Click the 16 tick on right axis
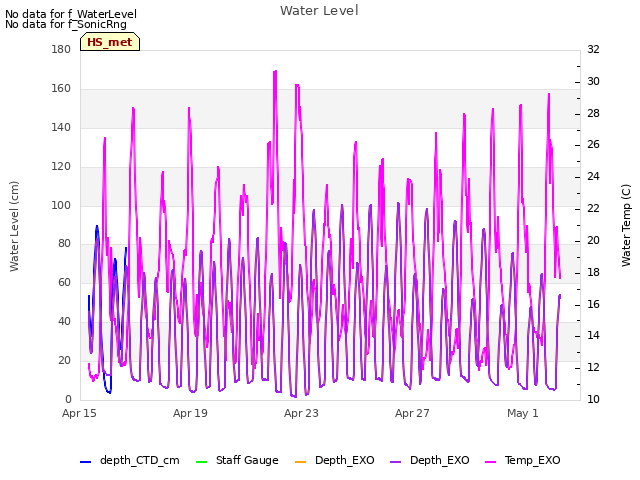The image size is (640, 480). 593,304
